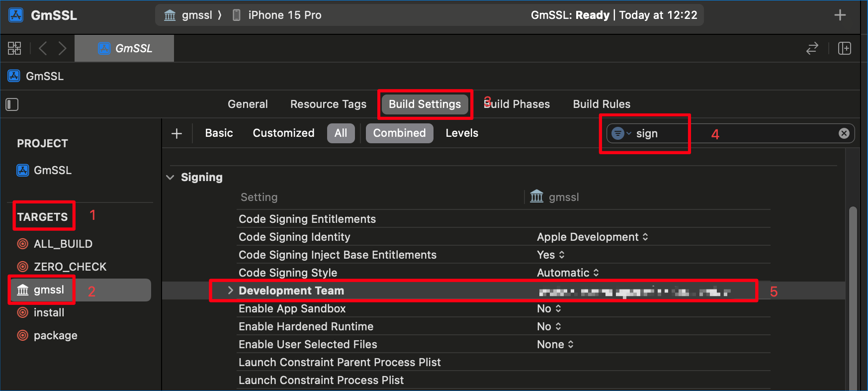This screenshot has width=868, height=391.
Task: Select the Launch Constraint Process Plist row
Action: (504, 380)
